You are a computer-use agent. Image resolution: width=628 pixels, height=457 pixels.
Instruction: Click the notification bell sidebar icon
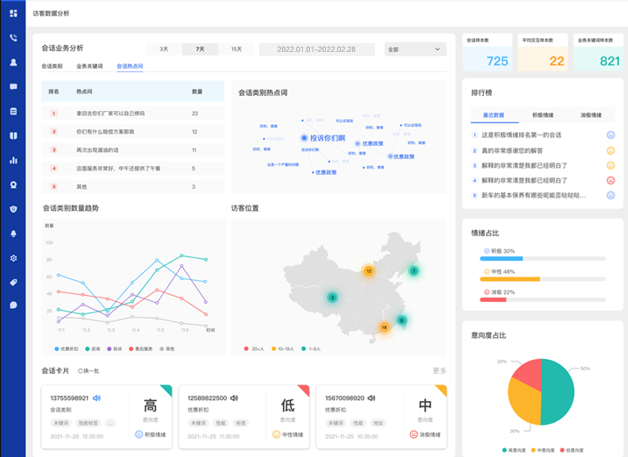coord(14,233)
